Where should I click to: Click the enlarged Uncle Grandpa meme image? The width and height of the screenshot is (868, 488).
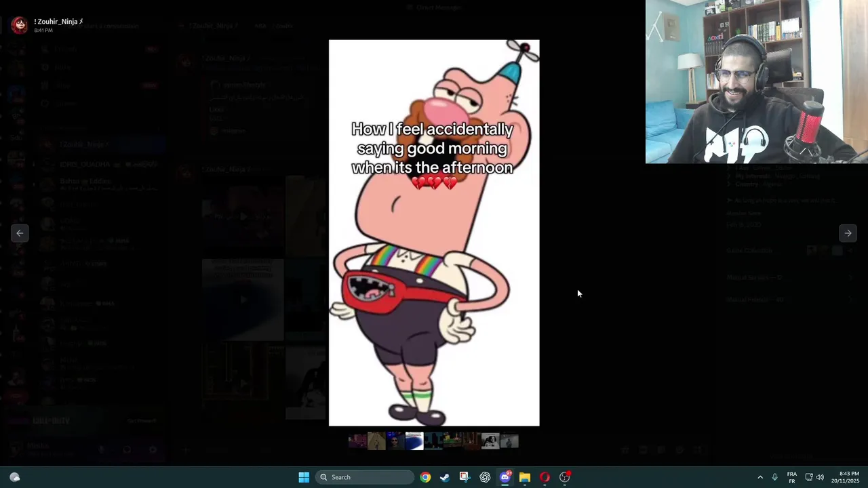point(434,232)
